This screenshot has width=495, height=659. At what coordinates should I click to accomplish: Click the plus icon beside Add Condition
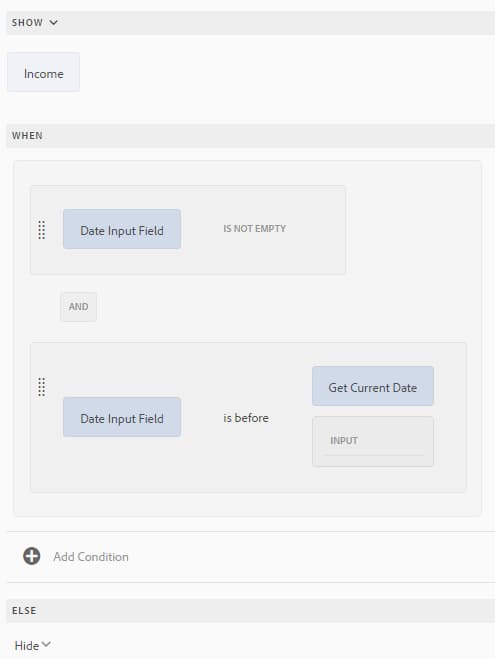click(x=32, y=556)
